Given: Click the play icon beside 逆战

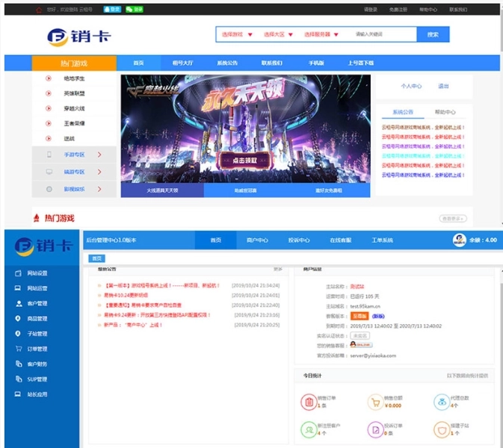Looking at the screenshot, I should (49, 138).
